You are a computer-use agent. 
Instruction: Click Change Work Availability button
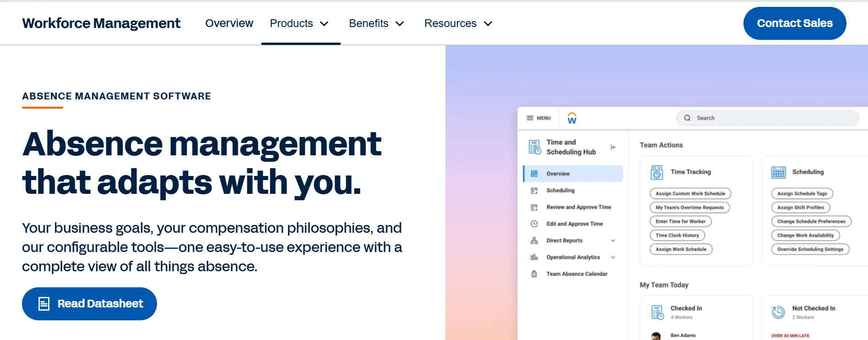(805, 236)
